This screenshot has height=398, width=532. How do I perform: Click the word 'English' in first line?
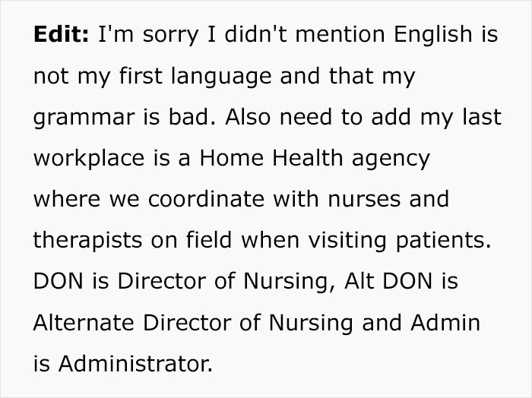point(432,36)
